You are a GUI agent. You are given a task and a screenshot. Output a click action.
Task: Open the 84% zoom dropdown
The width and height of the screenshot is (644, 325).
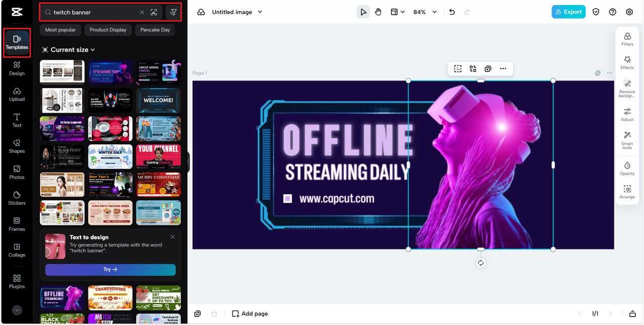[x=425, y=12]
